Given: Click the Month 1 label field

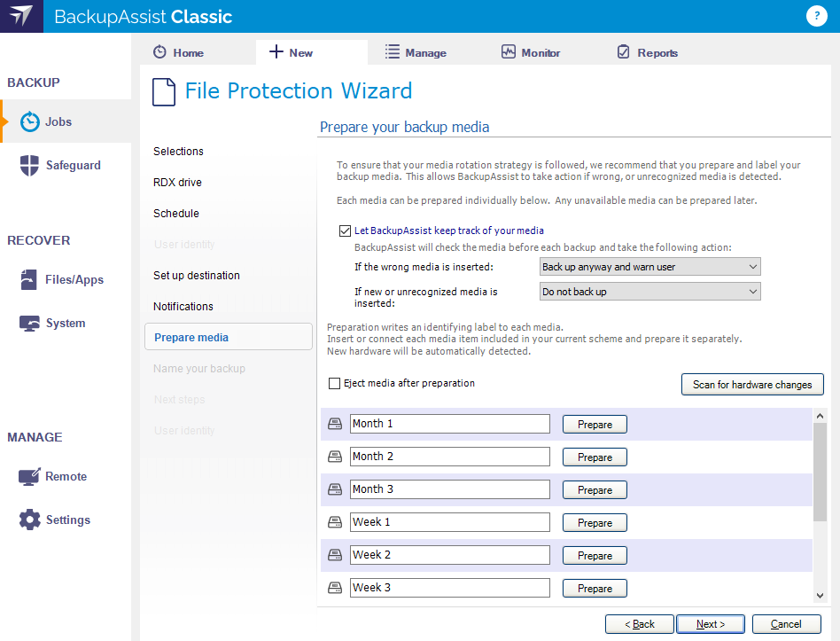Looking at the screenshot, I should [x=450, y=424].
